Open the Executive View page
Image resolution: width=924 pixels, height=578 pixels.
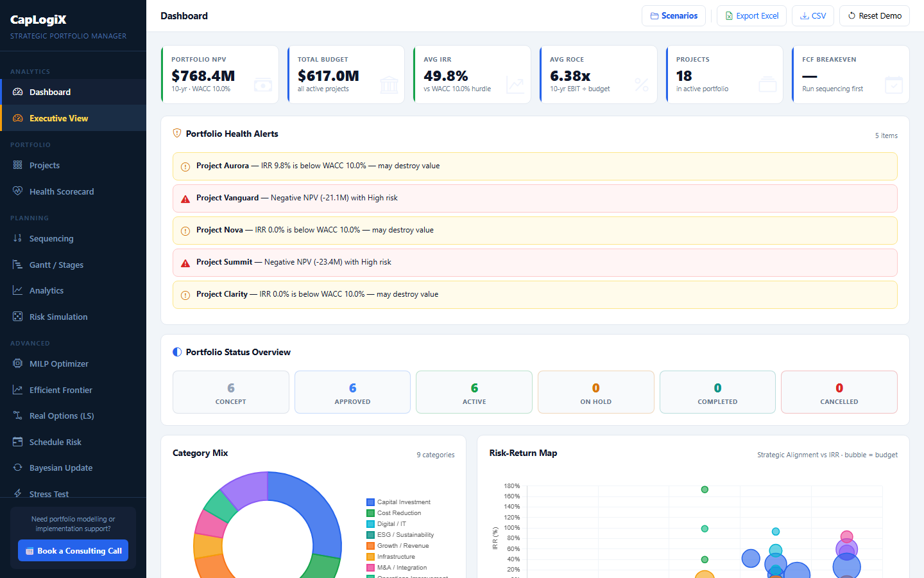[x=73, y=118]
